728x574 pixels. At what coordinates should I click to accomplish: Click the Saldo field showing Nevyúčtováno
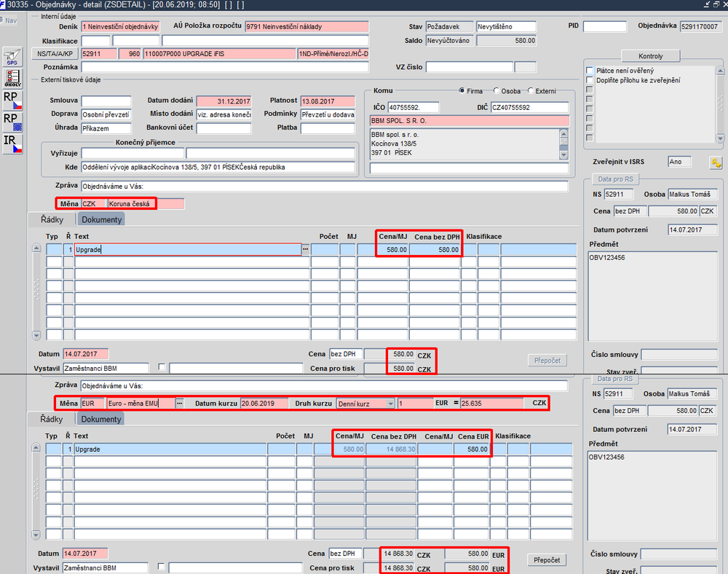(x=449, y=40)
